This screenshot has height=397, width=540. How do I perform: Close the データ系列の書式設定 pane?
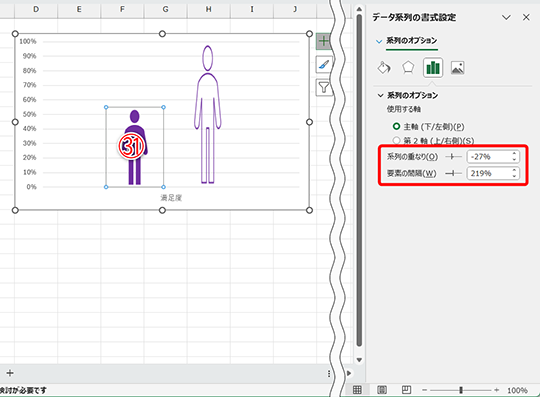(x=526, y=17)
